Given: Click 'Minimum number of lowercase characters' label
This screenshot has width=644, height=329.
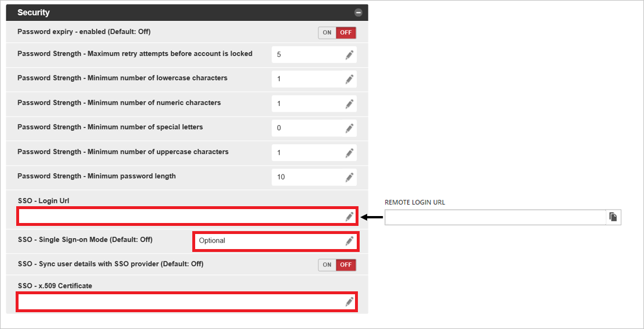Looking at the screenshot, I should point(122,78).
